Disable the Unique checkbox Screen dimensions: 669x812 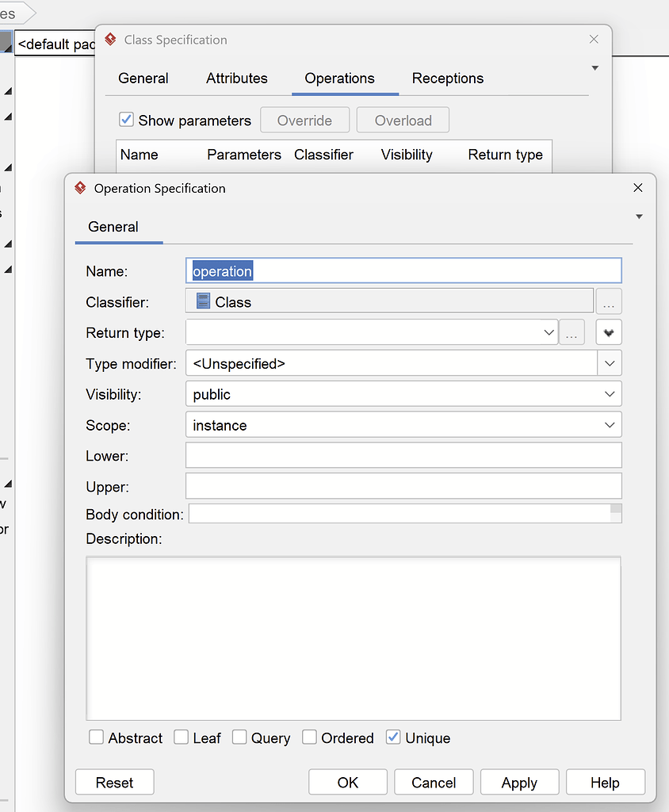tap(393, 737)
